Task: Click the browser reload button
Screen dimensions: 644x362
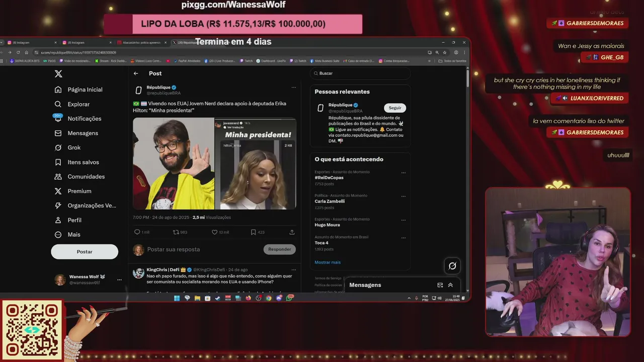Action: pos(18,52)
